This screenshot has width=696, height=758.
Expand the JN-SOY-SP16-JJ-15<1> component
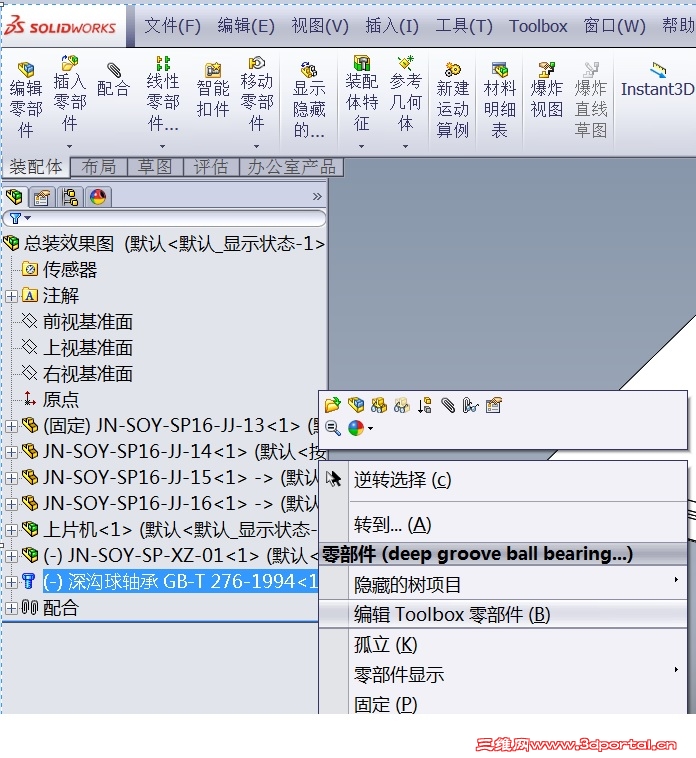(11, 478)
